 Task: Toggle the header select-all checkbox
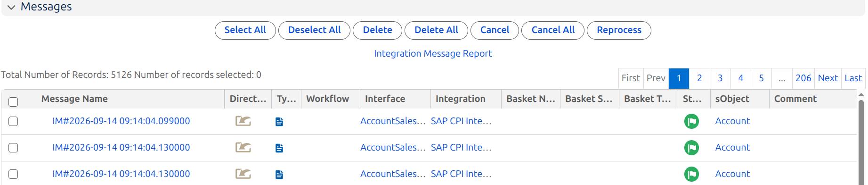click(13, 101)
